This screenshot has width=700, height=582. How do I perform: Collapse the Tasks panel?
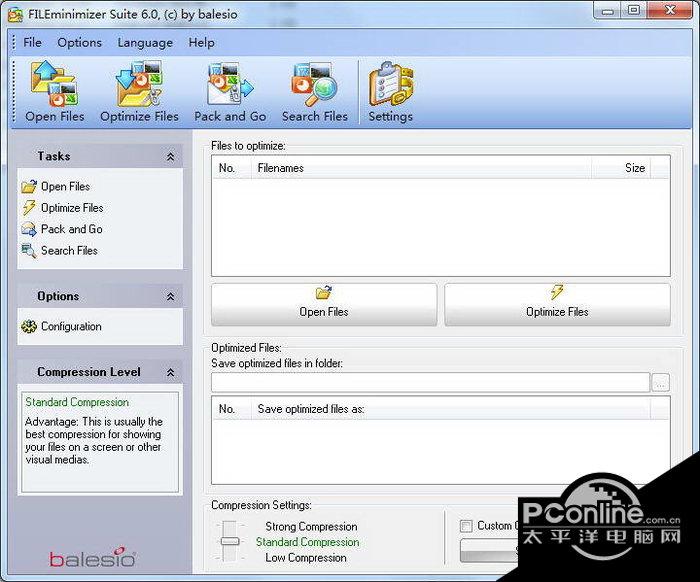(x=170, y=157)
